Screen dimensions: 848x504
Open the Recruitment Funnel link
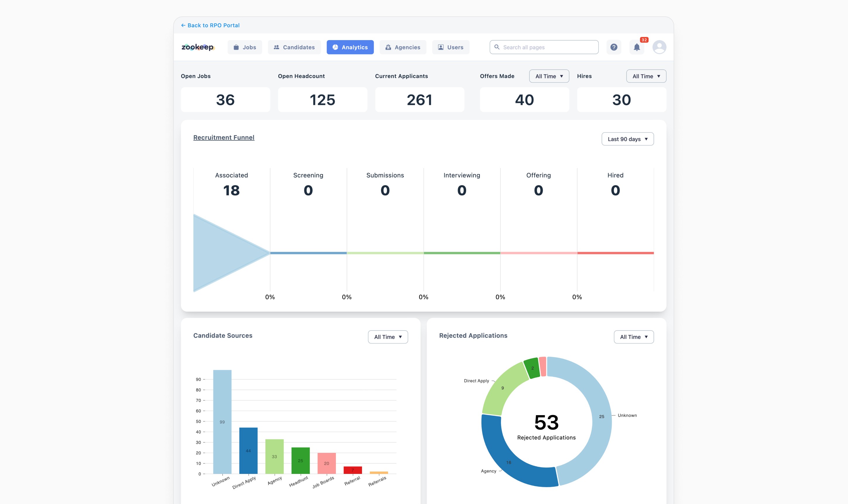pyautogui.click(x=224, y=137)
